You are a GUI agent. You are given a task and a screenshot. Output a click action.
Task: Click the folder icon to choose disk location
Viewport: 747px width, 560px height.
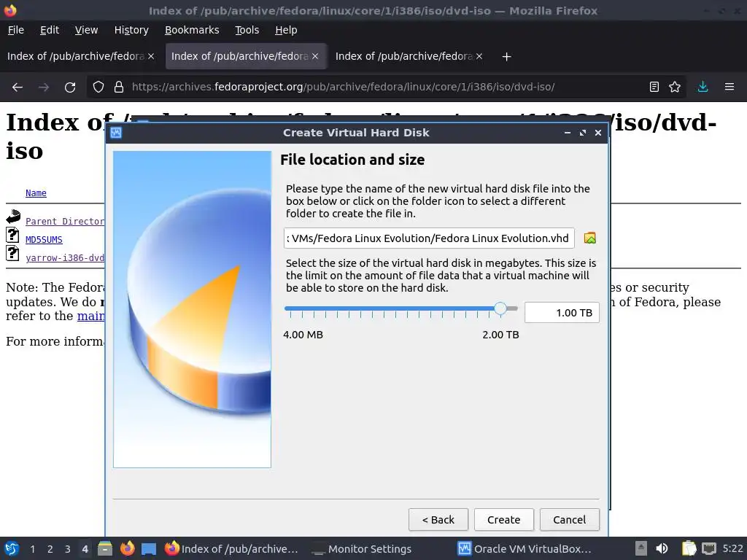click(x=589, y=238)
